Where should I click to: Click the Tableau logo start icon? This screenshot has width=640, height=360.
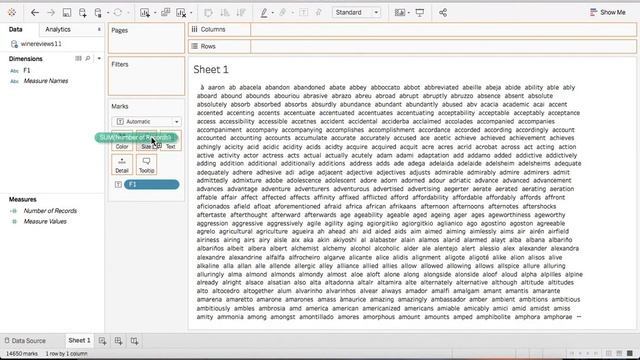(x=12, y=13)
